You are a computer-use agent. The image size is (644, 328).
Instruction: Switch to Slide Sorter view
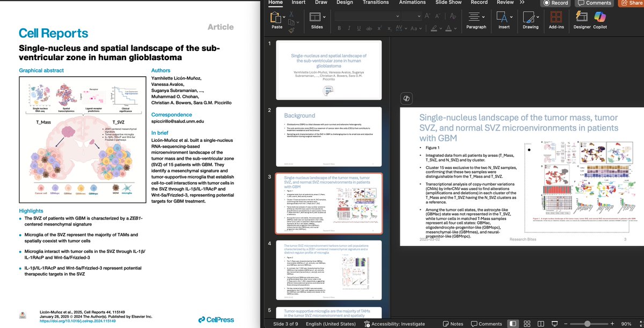pos(527,324)
